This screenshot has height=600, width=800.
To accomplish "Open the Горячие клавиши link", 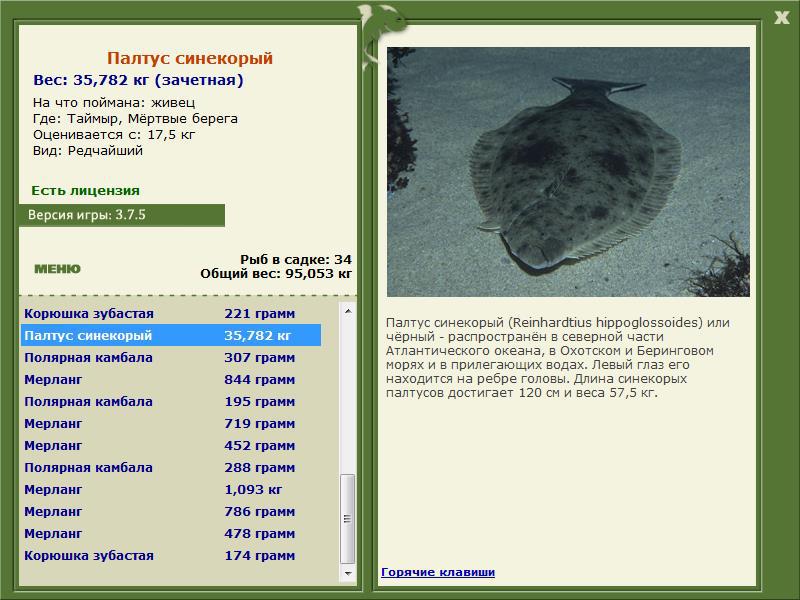I will (x=438, y=572).
